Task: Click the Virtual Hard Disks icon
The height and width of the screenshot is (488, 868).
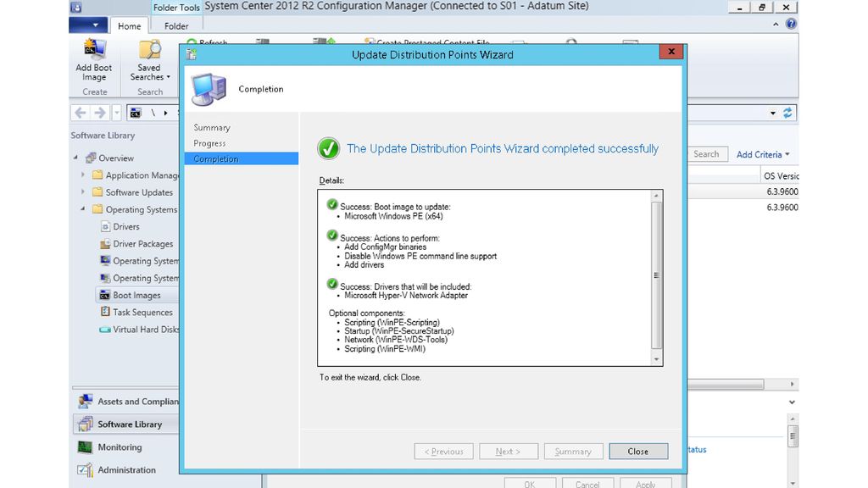Action: click(x=104, y=330)
